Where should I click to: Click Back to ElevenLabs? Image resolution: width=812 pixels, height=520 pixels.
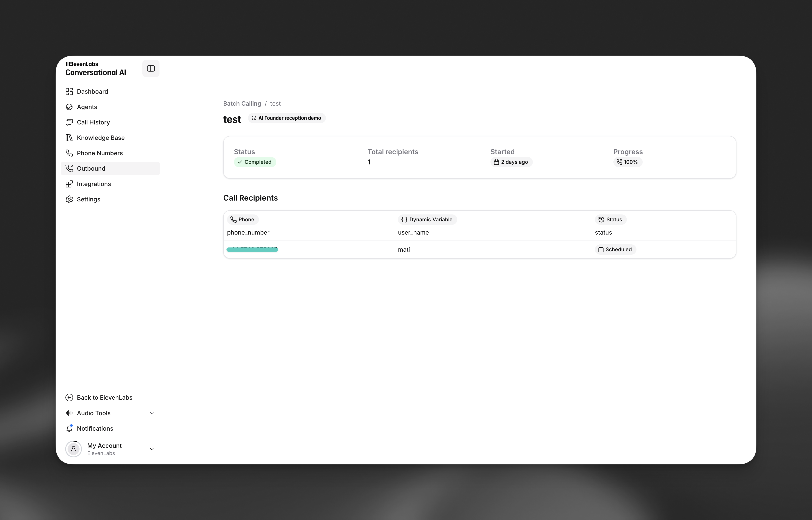coord(104,397)
